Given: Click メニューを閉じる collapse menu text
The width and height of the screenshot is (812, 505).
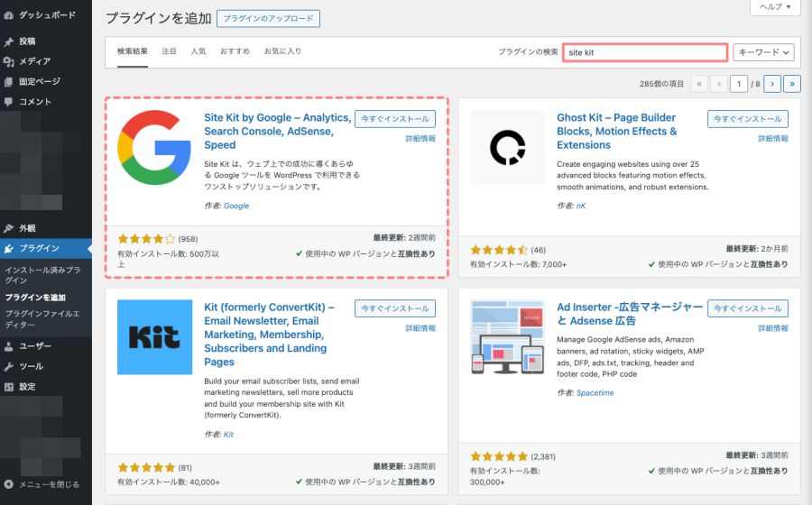Looking at the screenshot, I should coord(50,484).
